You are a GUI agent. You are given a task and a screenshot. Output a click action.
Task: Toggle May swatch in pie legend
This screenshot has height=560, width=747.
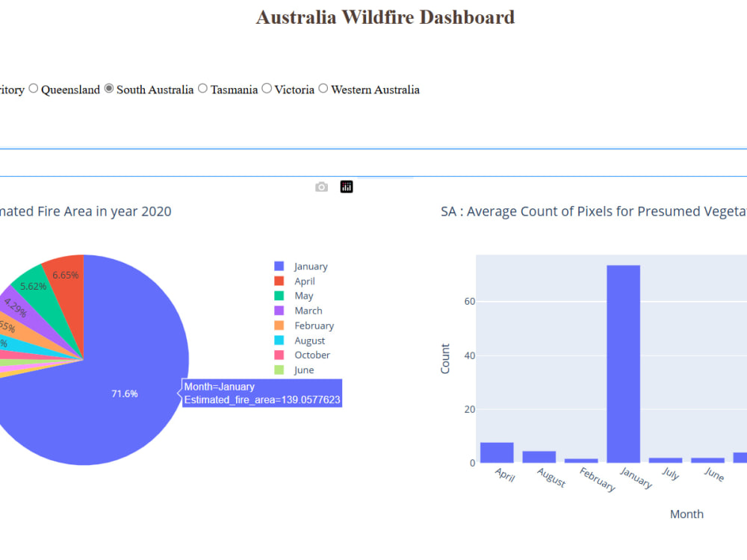(x=279, y=296)
